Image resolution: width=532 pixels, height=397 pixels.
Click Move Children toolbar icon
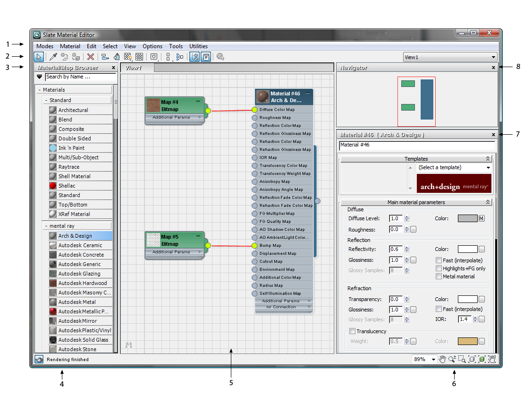pos(105,57)
